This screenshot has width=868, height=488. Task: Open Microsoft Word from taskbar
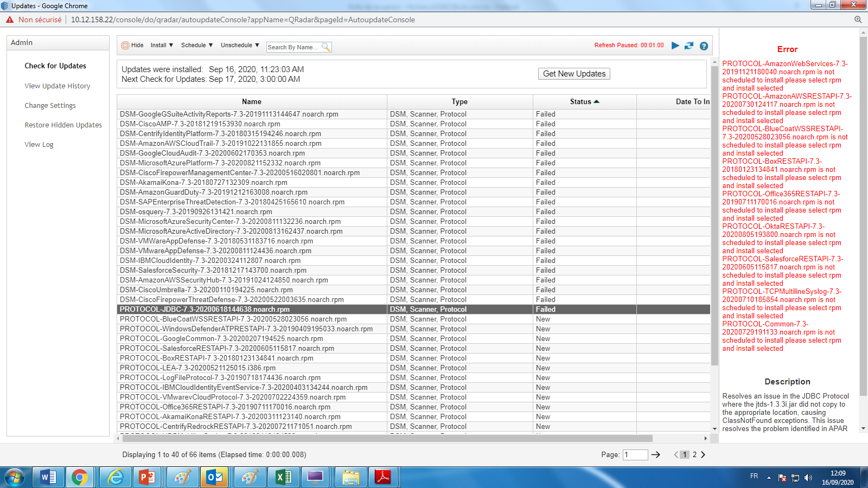pos(49,477)
